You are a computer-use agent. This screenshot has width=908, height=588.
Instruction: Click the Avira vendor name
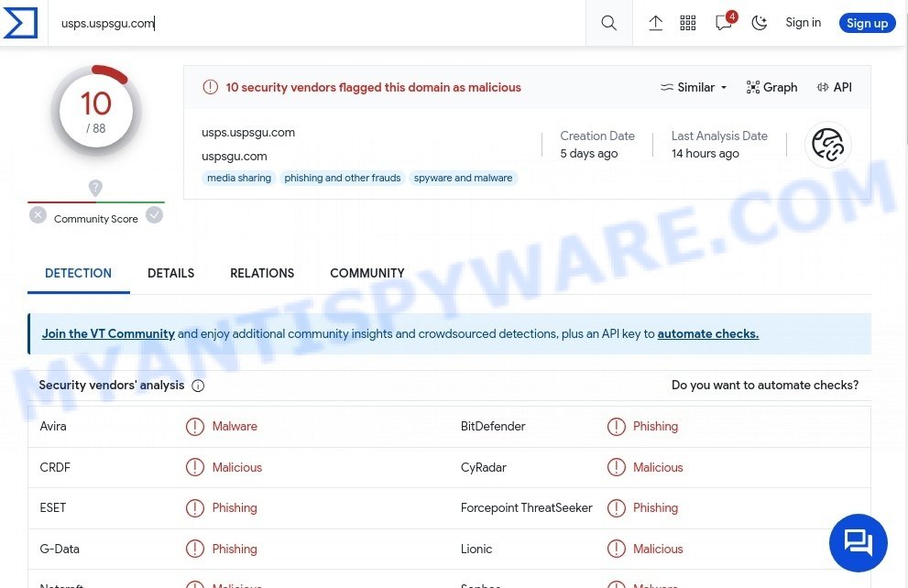[53, 427]
